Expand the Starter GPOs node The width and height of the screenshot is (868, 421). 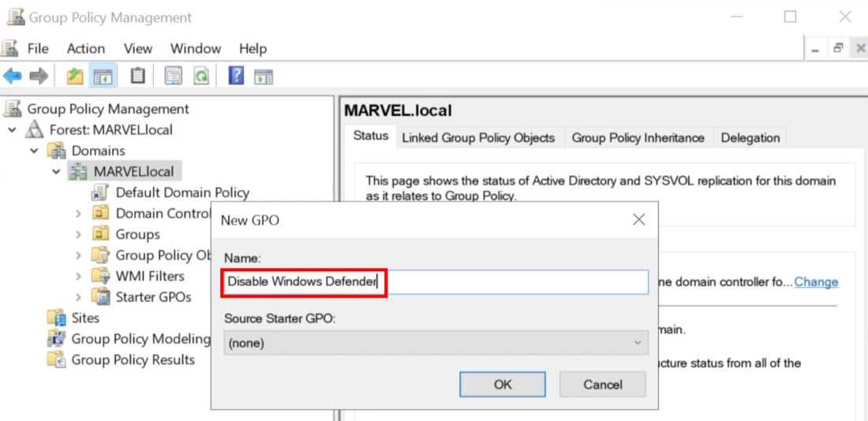tap(78, 297)
